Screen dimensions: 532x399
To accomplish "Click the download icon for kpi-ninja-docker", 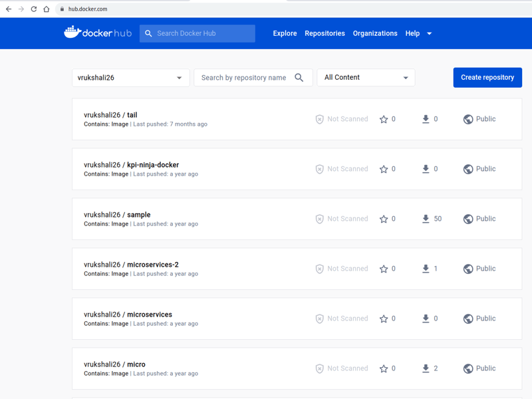I will point(426,169).
